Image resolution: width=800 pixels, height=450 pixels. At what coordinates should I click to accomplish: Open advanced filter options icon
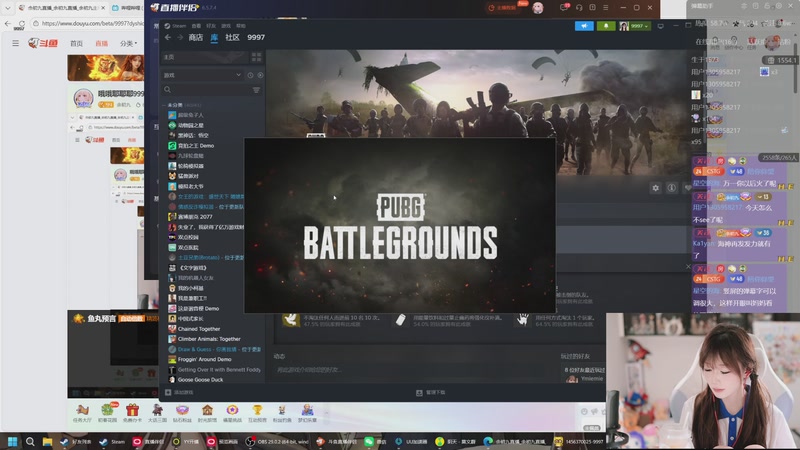(256, 90)
